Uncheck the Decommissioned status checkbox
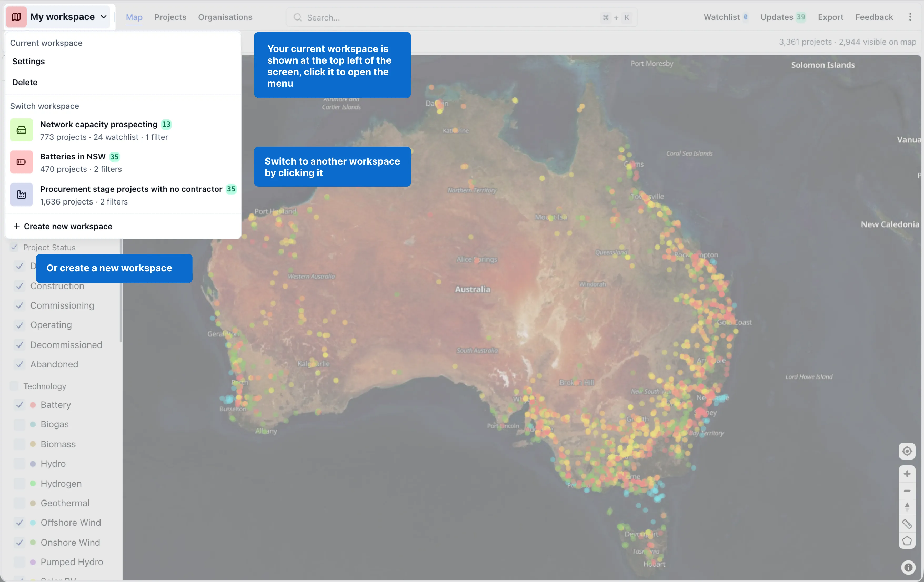This screenshot has height=582, width=924. coord(19,345)
